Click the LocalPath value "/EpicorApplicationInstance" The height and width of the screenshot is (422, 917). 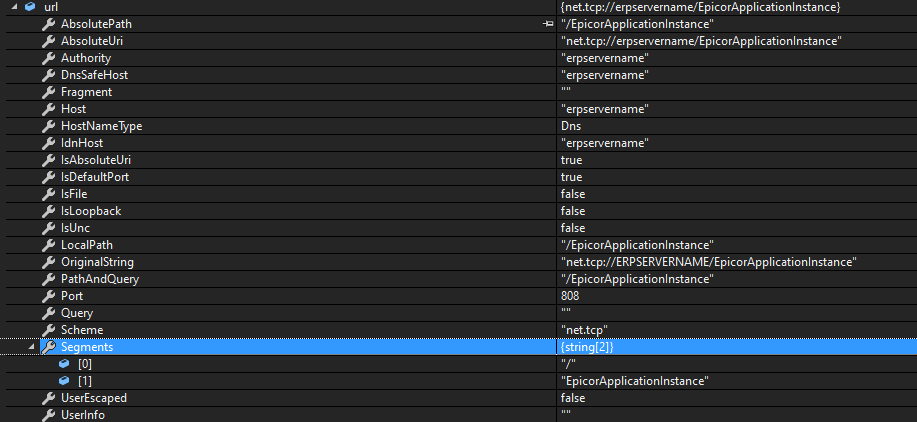(637, 245)
